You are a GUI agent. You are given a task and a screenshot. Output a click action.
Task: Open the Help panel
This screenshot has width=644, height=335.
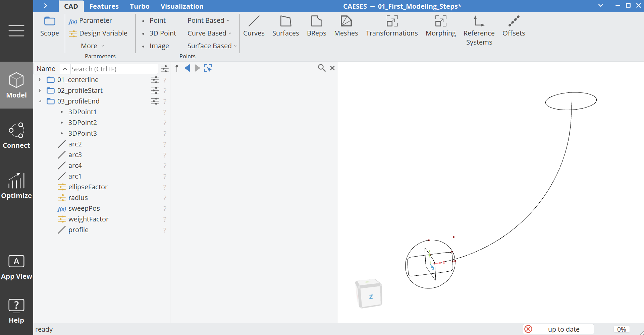click(16, 310)
